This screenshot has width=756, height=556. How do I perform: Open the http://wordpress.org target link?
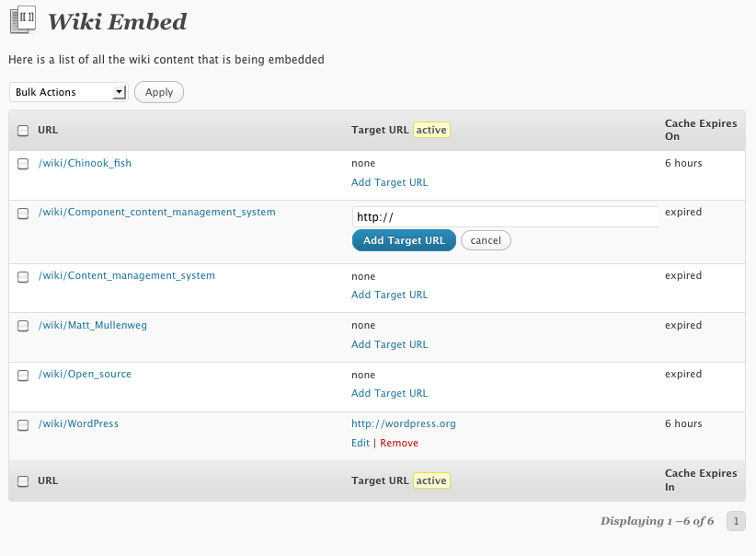[x=404, y=423]
